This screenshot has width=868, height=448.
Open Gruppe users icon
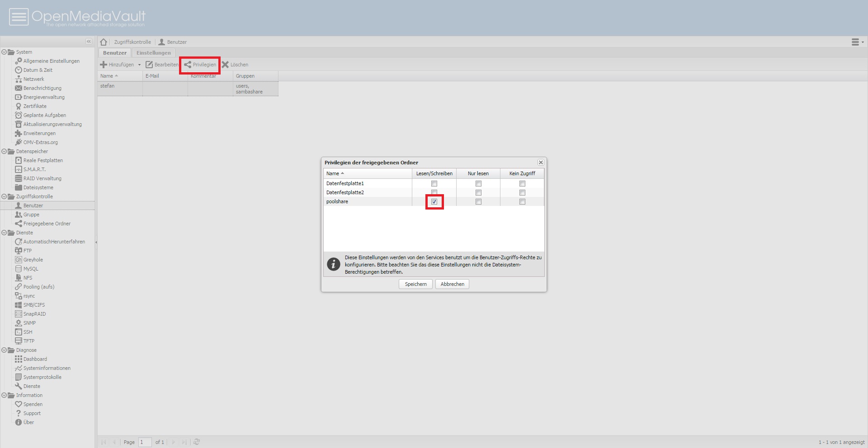pyautogui.click(x=19, y=215)
